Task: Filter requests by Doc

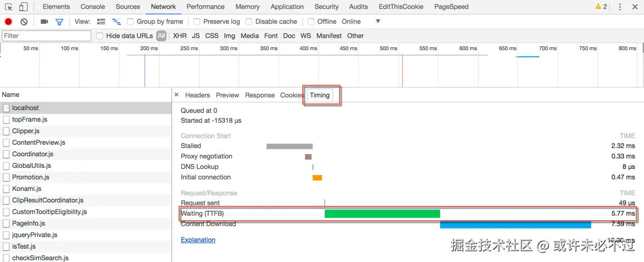Action: 289,36
